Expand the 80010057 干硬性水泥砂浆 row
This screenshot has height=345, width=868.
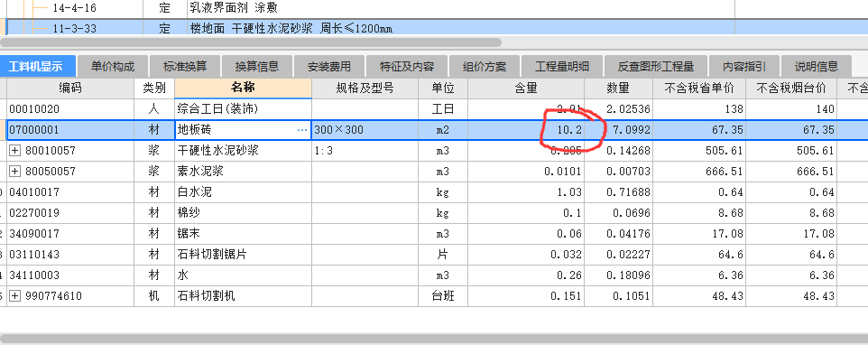point(15,151)
